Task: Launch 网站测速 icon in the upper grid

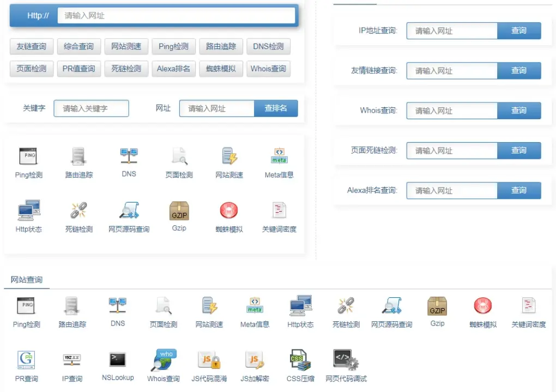Action: 230,156
